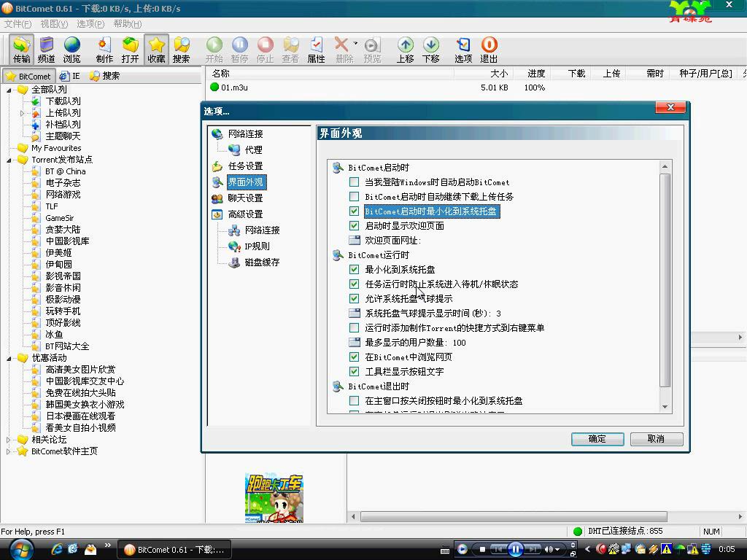Click the 频道 channel toolbar icon

click(46, 50)
